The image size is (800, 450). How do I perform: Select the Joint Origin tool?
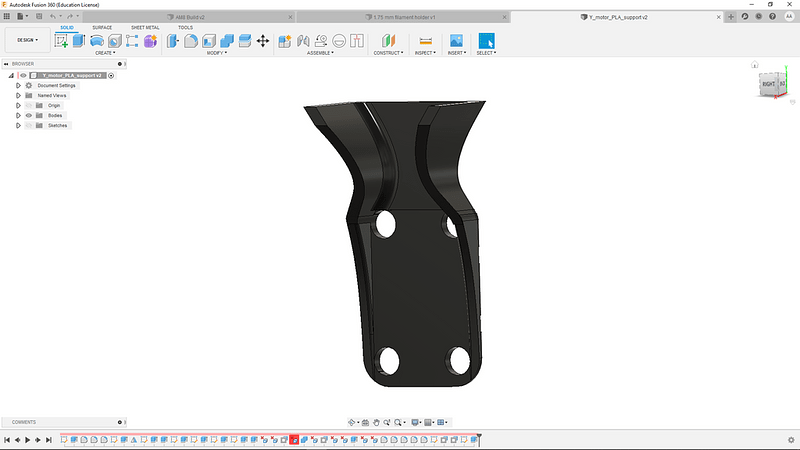pos(339,41)
